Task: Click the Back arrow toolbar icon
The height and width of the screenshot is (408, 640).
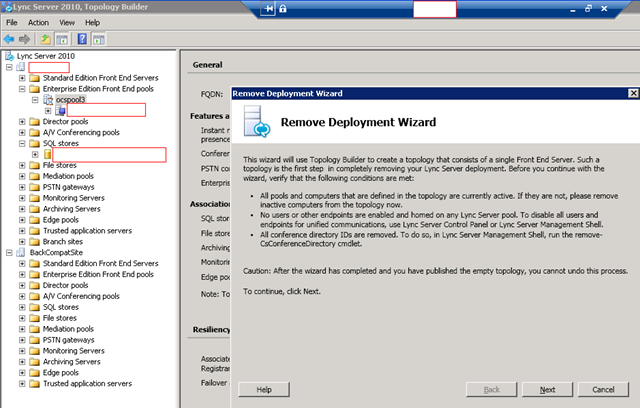Action: [10, 39]
